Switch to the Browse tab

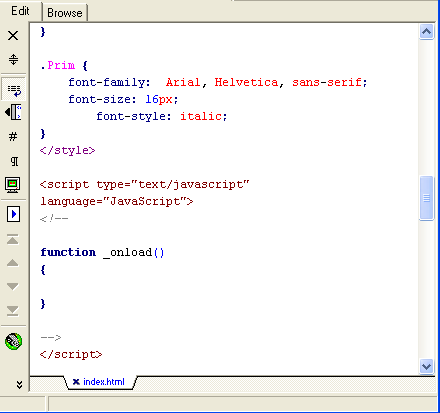pos(65,13)
